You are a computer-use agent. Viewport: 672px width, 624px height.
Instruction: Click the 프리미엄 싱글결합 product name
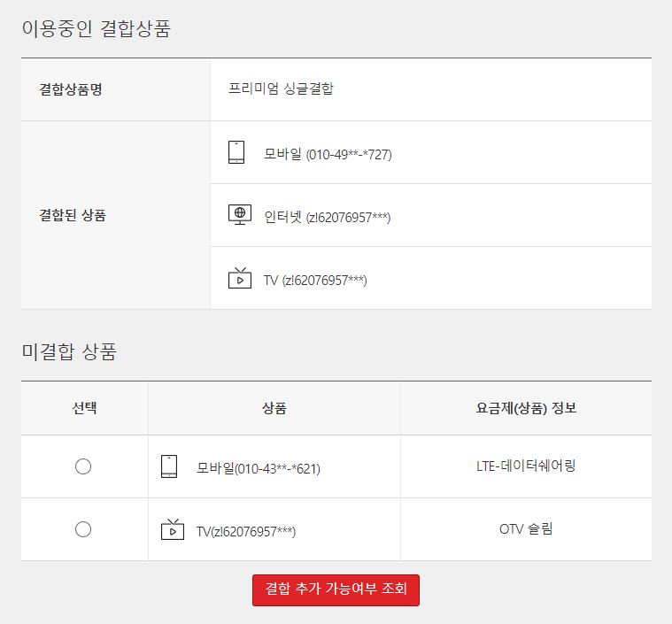pyautogui.click(x=281, y=89)
